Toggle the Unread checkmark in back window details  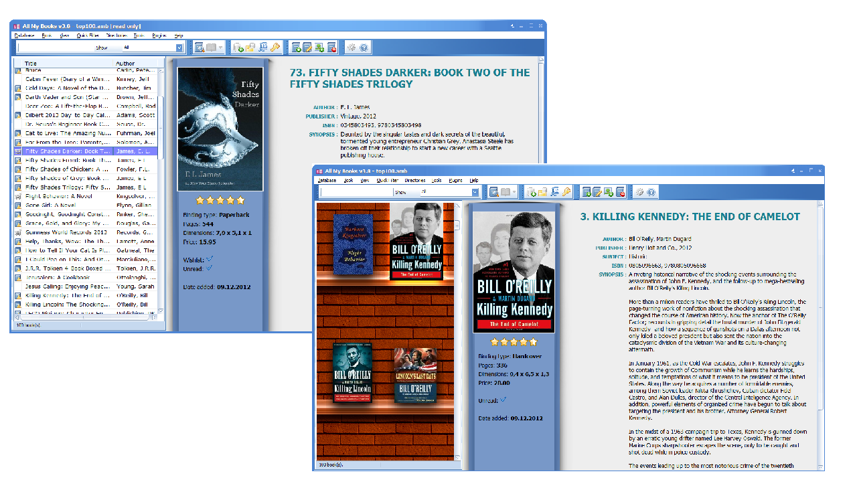coord(208,268)
